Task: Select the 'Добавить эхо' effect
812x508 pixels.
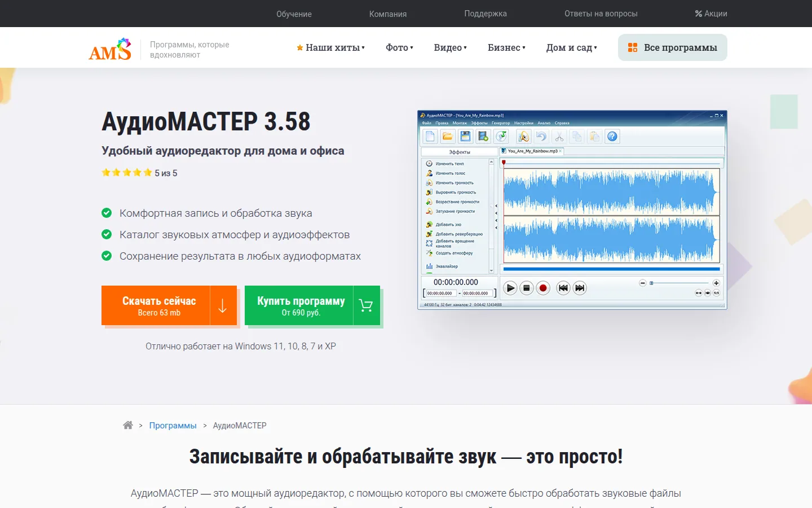Action: [x=444, y=225]
